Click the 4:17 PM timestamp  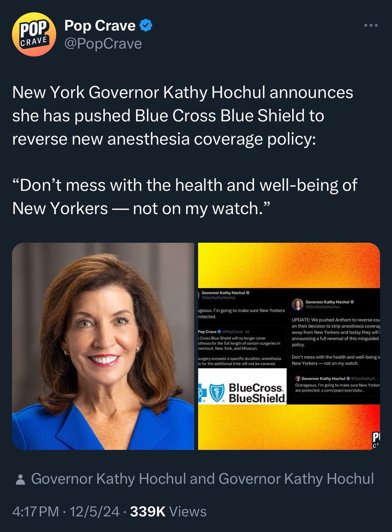pyautogui.click(x=35, y=512)
